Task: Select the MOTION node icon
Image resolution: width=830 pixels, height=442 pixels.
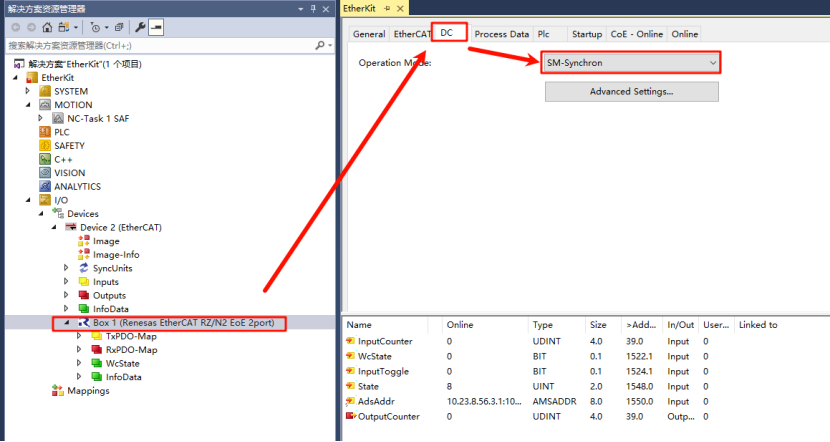Action: click(45, 105)
